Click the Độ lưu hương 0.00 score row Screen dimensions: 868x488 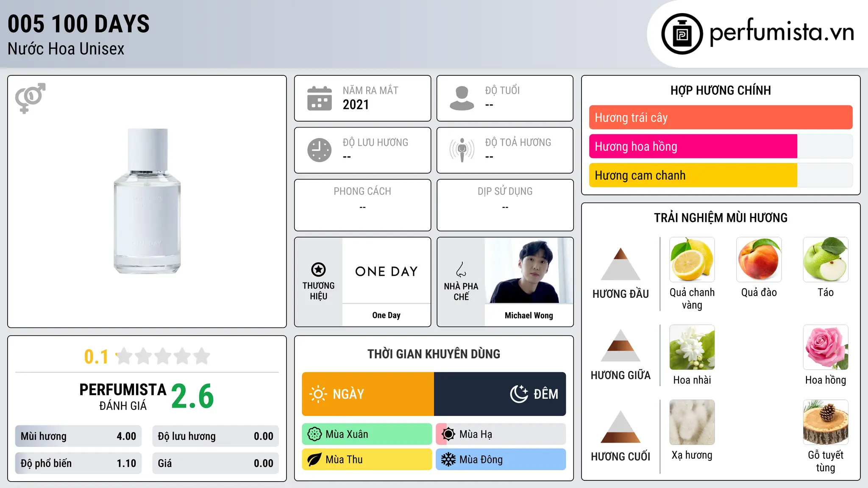(216, 436)
